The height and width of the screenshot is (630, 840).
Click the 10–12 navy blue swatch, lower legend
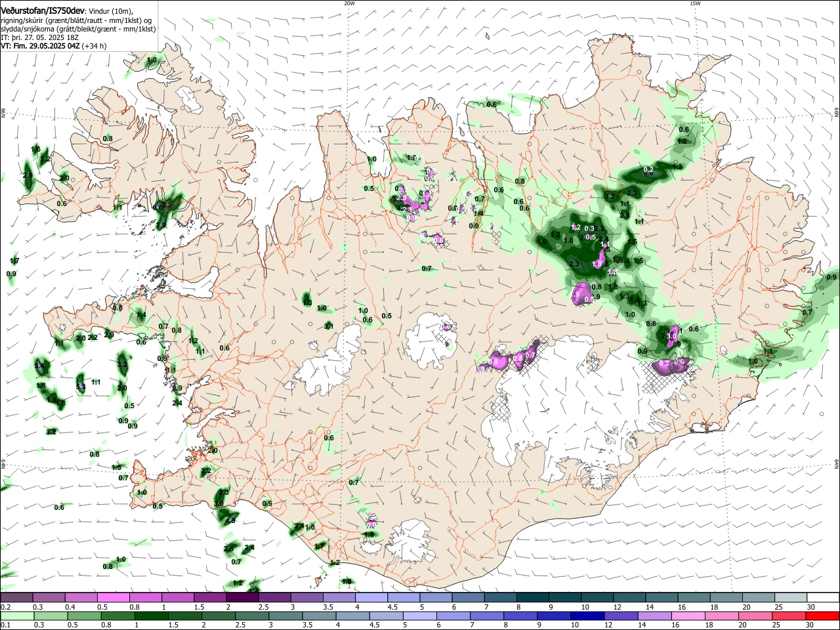point(587,616)
